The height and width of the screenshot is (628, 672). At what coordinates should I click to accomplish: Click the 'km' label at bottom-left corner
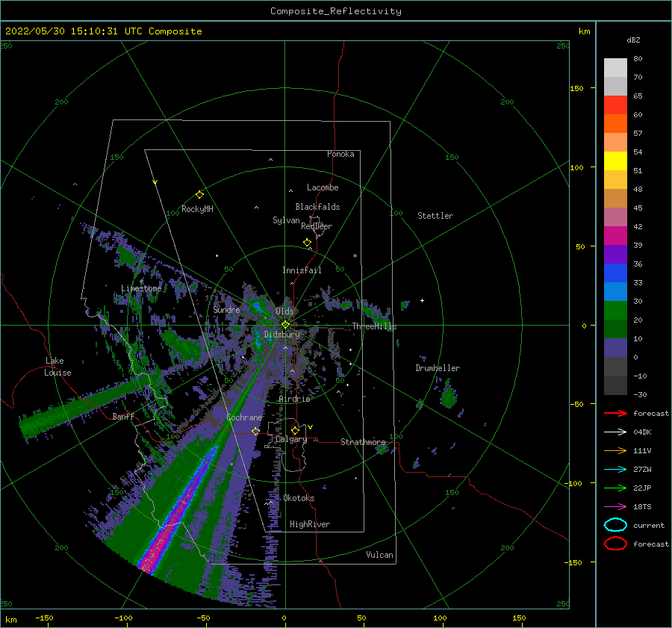[x=11, y=620]
